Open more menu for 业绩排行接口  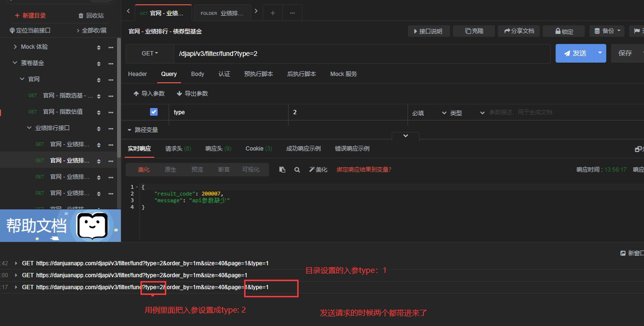111,129
